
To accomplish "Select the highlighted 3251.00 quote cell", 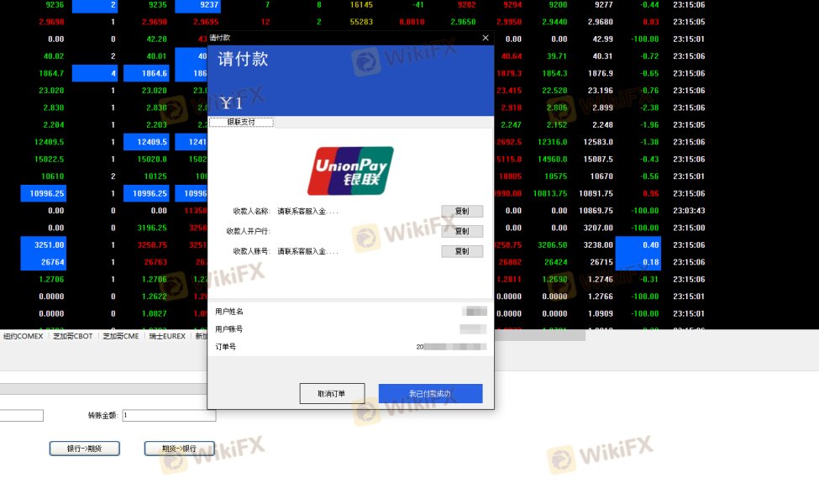I will click(x=44, y=245).
